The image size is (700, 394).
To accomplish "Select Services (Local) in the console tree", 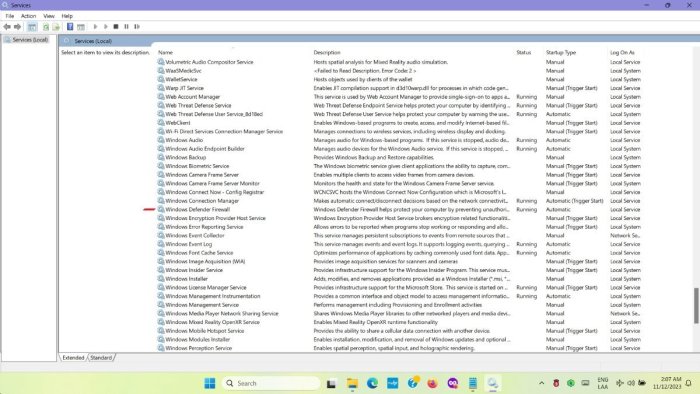I will pyautogui.click(x=30, y=40).
